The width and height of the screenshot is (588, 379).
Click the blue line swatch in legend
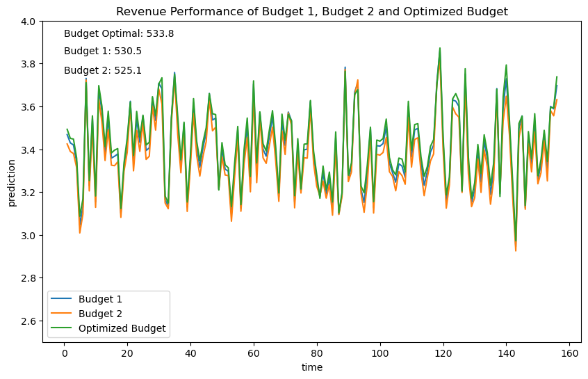coord(63,299)
